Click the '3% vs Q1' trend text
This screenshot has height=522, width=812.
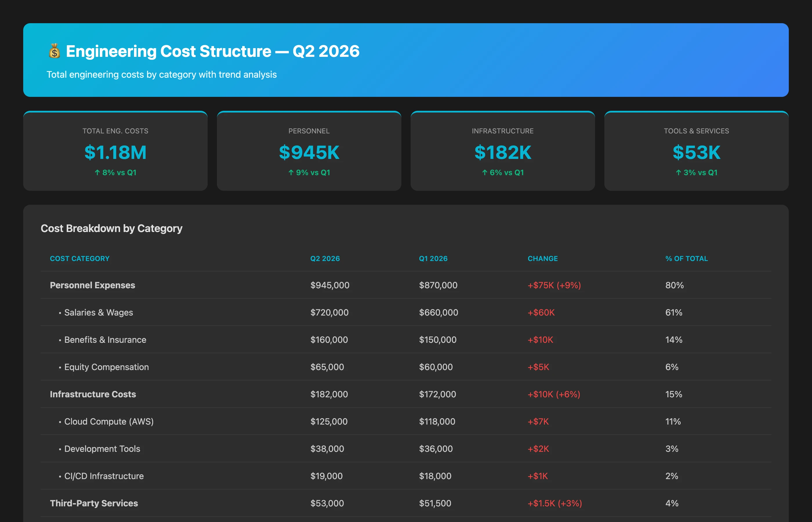(697, 173)
